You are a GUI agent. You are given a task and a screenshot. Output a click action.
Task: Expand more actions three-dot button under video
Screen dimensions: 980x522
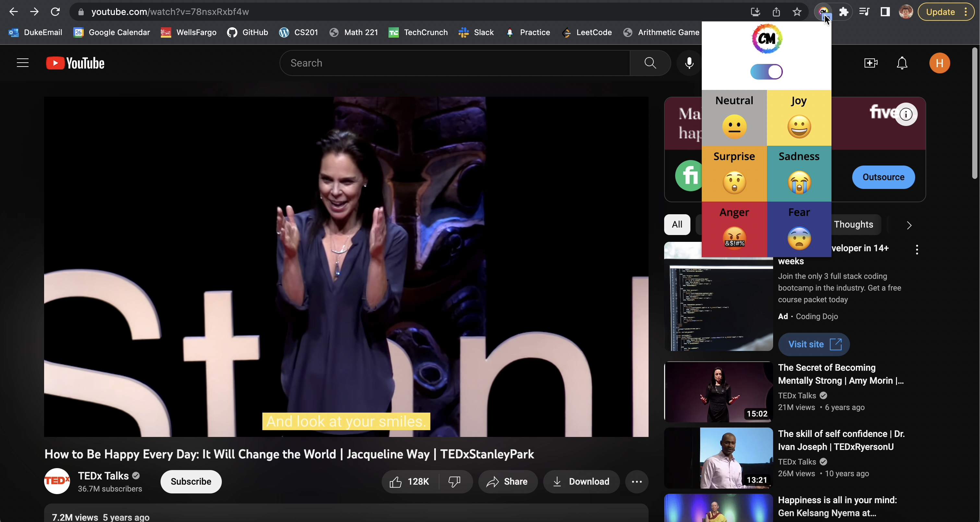tap(637, 482)
